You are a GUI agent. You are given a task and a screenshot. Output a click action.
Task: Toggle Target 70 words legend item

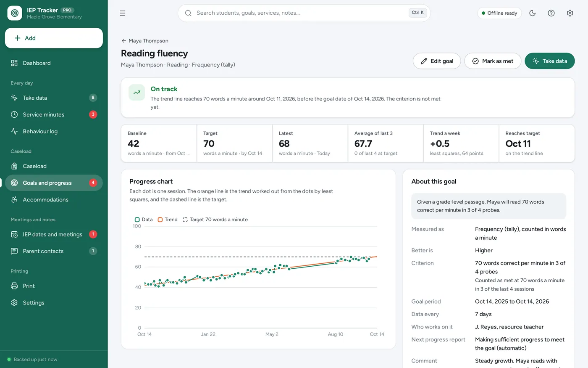(215, 220)
